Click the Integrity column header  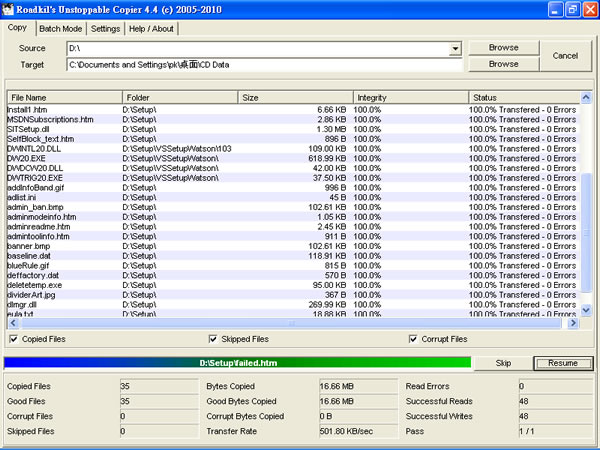[x=410, y=97]
